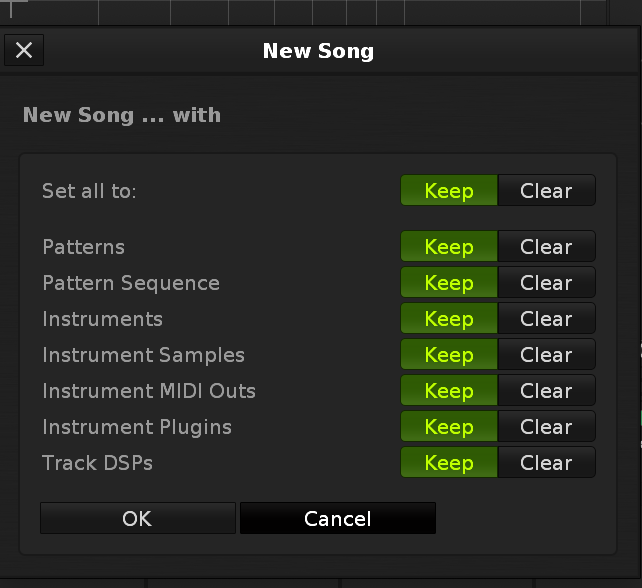Set all options to Keep
This screenshot has width=642, height=588.
tap(449, 191)
